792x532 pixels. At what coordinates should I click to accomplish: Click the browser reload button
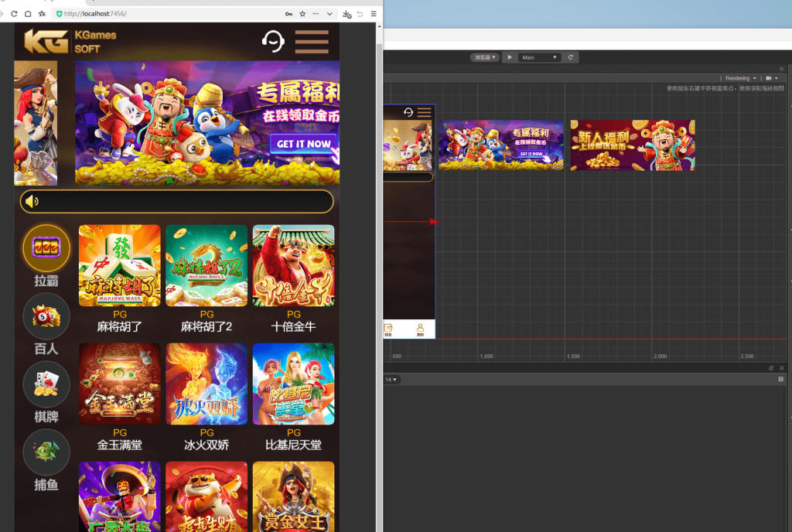[14, 14]
